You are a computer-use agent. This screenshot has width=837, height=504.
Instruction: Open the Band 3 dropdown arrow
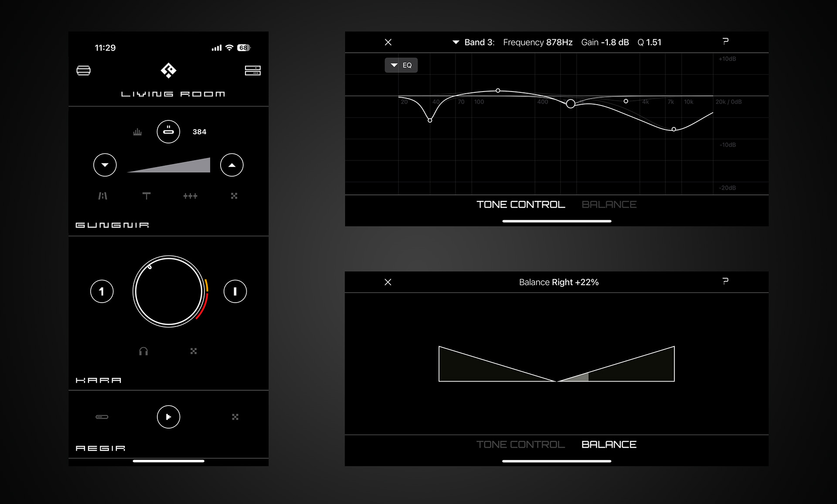(456, 42)
